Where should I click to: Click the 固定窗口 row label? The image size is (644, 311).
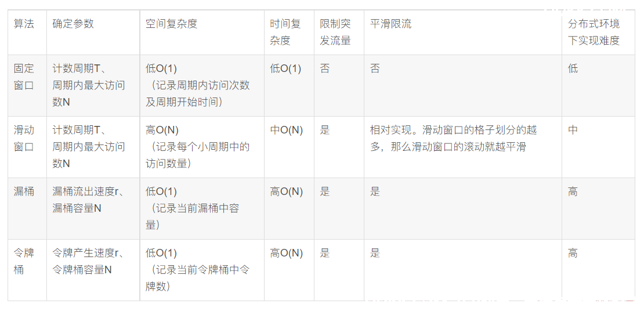point(27,85)
